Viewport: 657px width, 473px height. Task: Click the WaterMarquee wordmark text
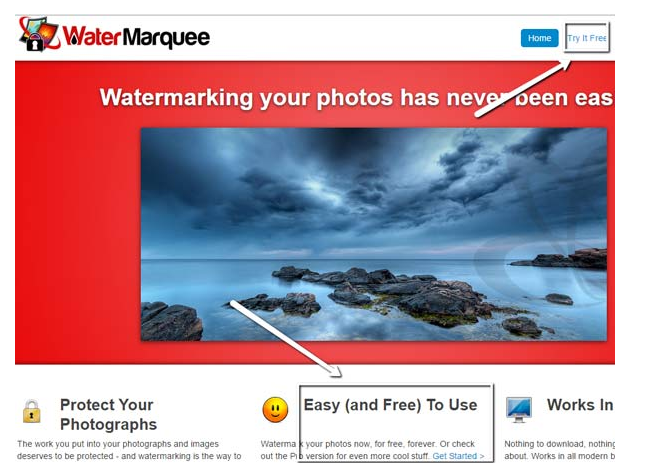(136, 38)
